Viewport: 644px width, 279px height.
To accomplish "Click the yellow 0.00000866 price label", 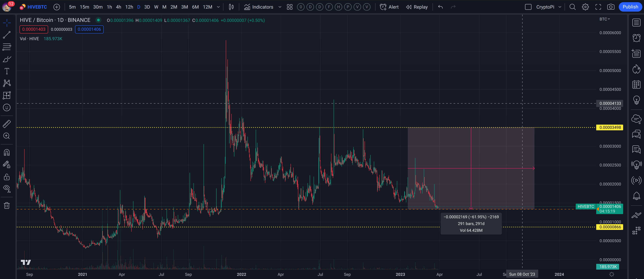I will click(610, 227).
